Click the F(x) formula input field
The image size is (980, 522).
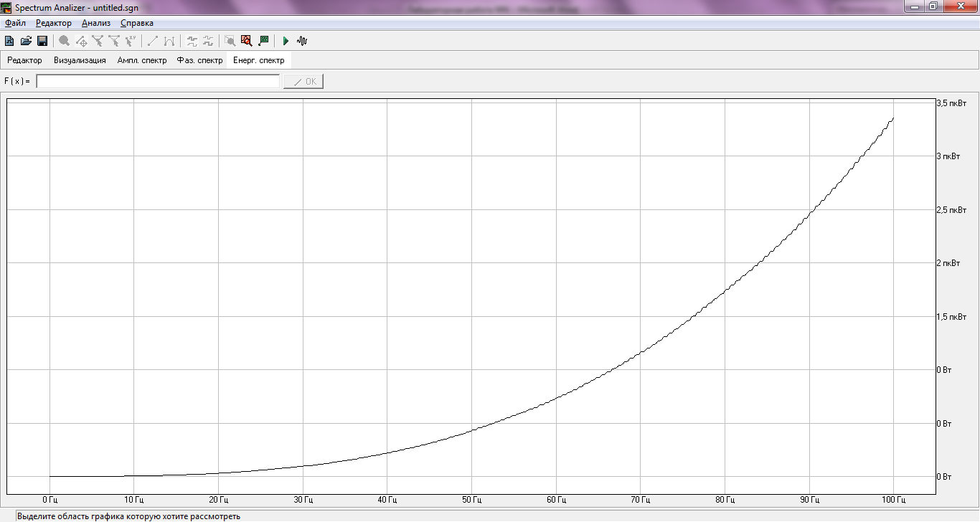[158, 82]
